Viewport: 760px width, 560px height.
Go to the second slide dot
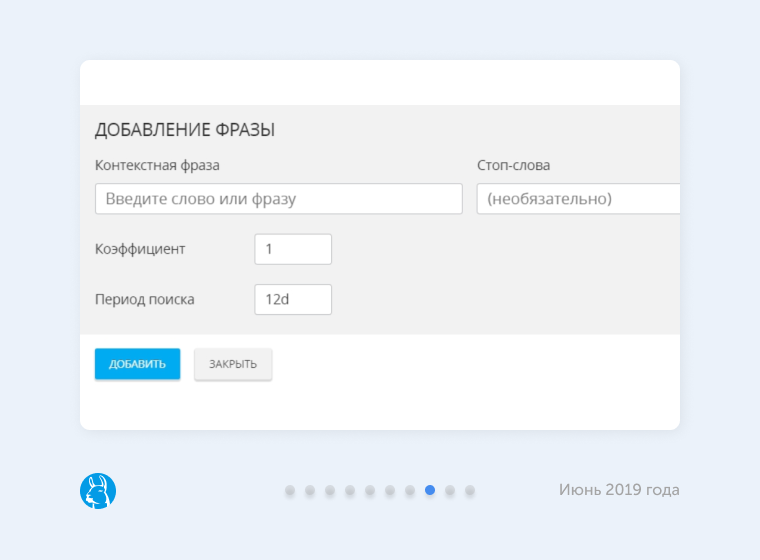tap(310, 490)
